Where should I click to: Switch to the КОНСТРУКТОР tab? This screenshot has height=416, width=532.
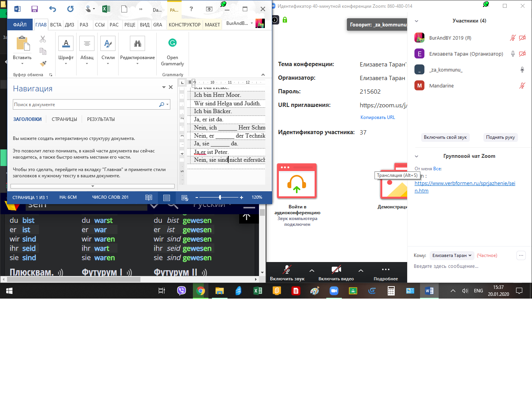pos(184,24)
